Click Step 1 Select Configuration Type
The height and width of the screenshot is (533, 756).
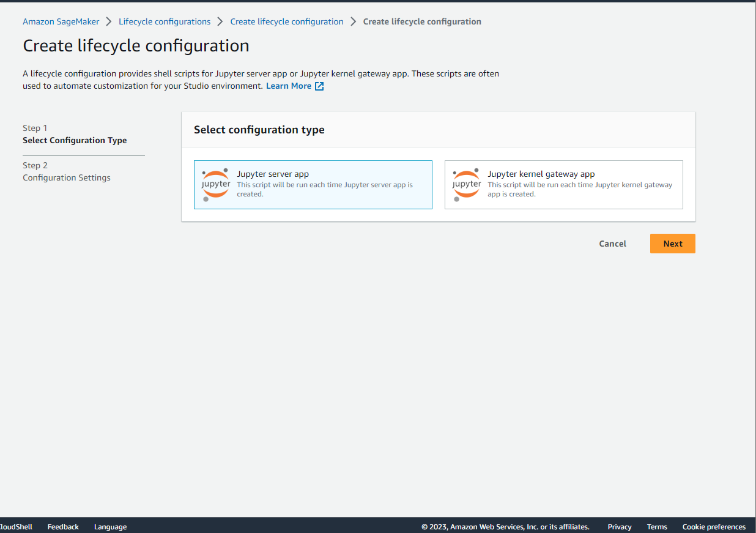[75, 134]
